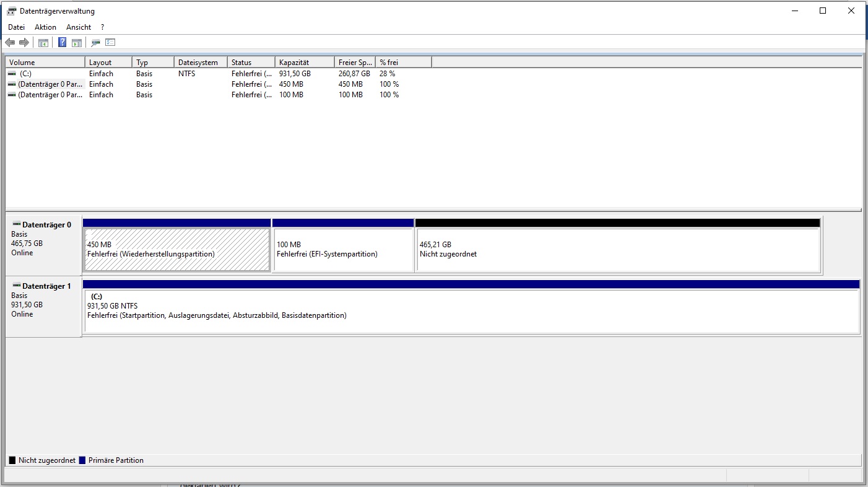Open the ? help menu
The width and height of the screenshot is (868, 487).
click(102, 27)
